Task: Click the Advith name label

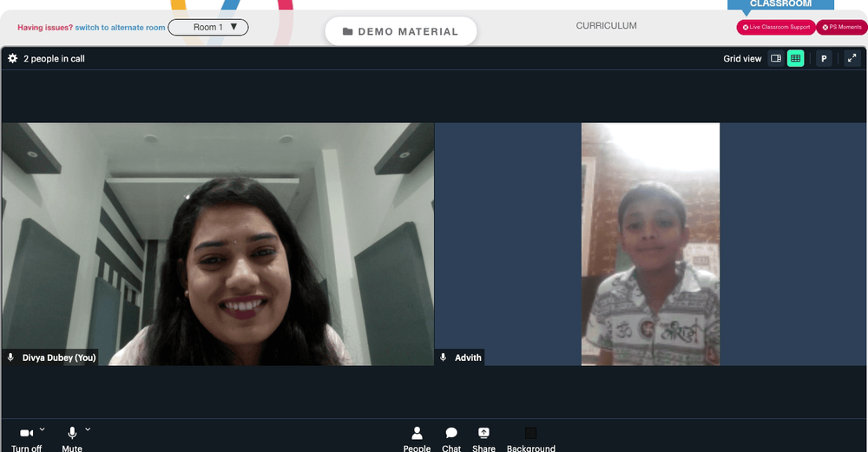Action: tap(468, 357)
